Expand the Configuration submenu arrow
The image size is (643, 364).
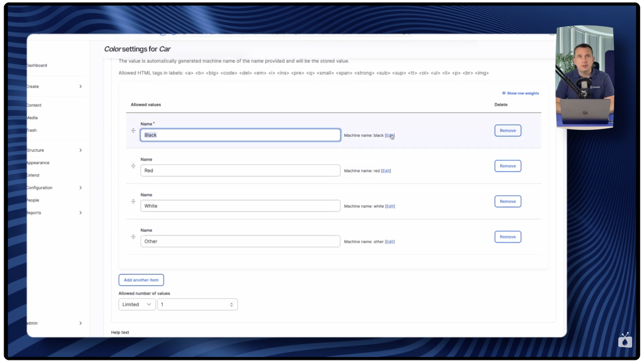click(80, 188)
